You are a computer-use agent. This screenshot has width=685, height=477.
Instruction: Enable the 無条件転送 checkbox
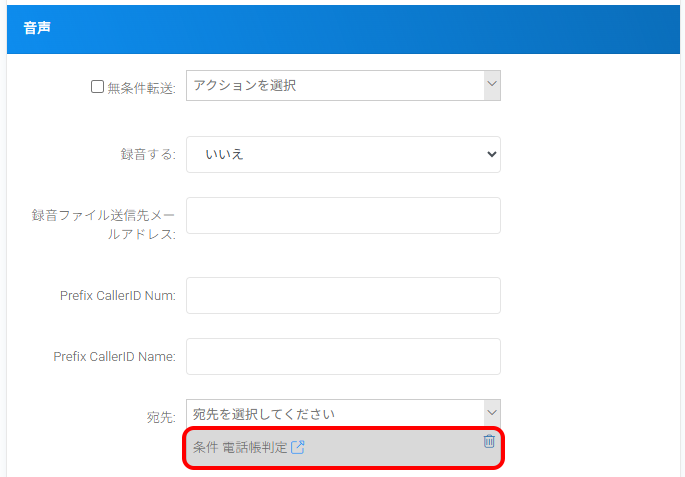click(x=97, y=87)
